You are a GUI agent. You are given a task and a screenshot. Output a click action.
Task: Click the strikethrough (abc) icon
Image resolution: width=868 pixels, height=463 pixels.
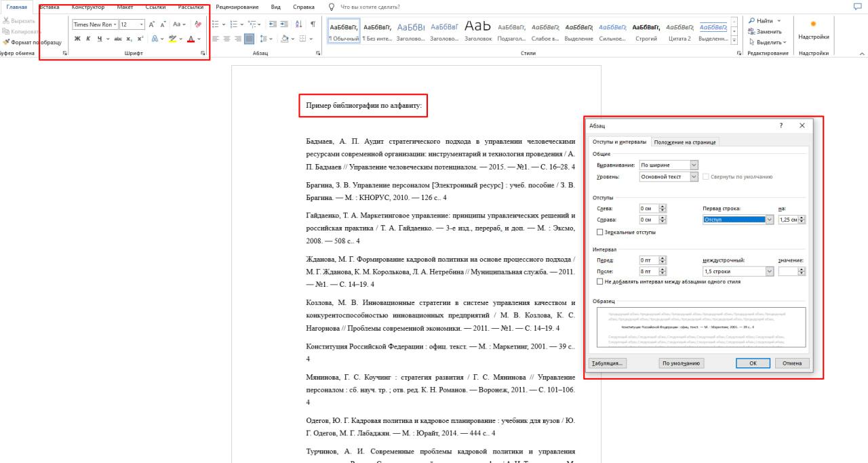[119, 39]
